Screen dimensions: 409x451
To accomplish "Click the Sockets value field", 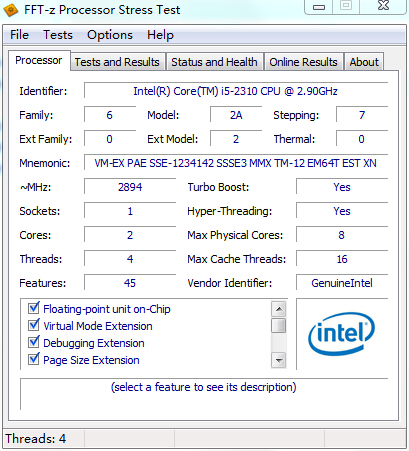I will 130,211.
